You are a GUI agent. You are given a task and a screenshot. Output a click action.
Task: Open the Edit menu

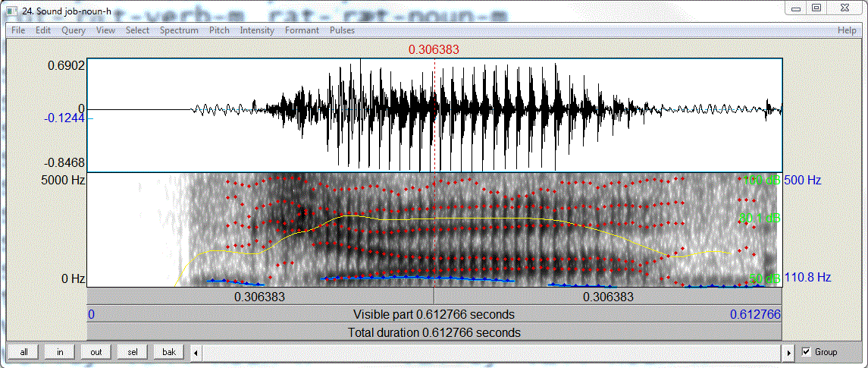[x=43, y=30]
